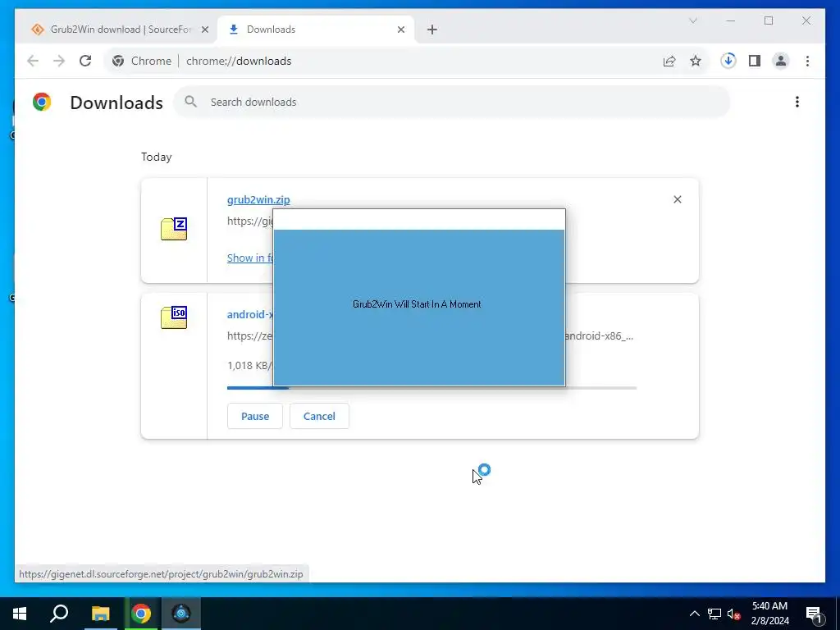840x630 pixels.
Task: Open the notification center icon
Action: [x=813, y=614]
